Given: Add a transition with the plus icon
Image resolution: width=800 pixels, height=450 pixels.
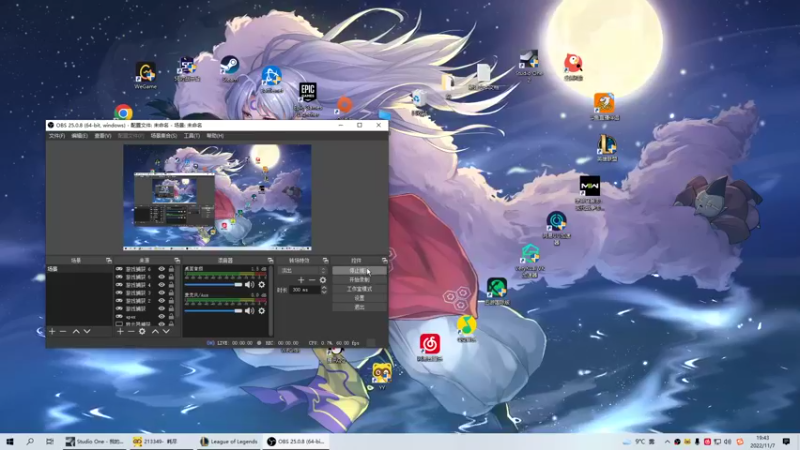Looking at the screenshot, I should [301, 280].
